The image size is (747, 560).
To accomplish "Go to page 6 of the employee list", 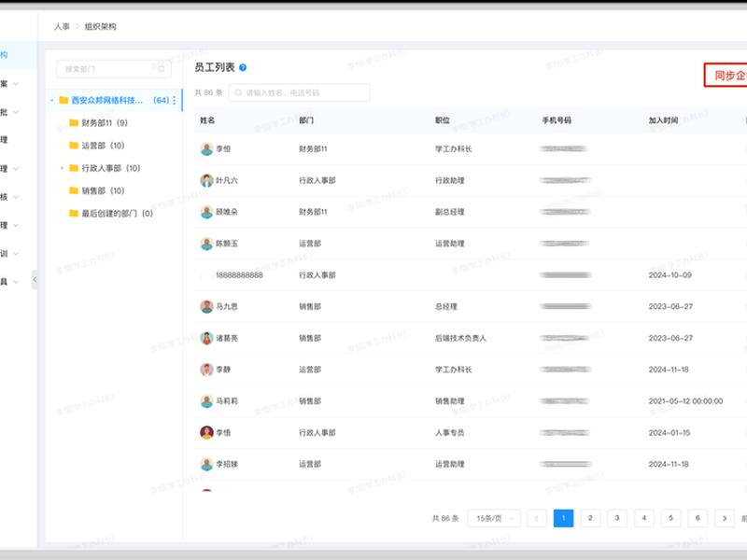I will pyautogui.click(x=698, y=518).
